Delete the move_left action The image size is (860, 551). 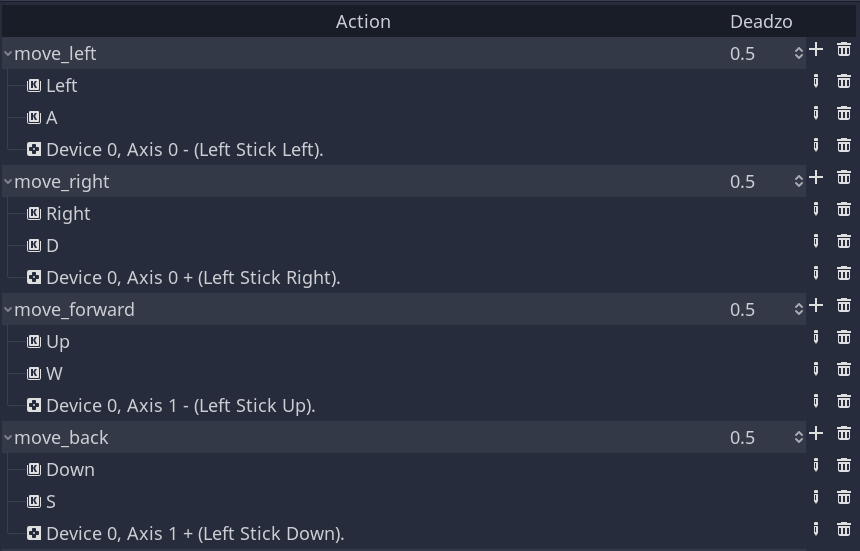pyautogui.click(x=843, y=50)
